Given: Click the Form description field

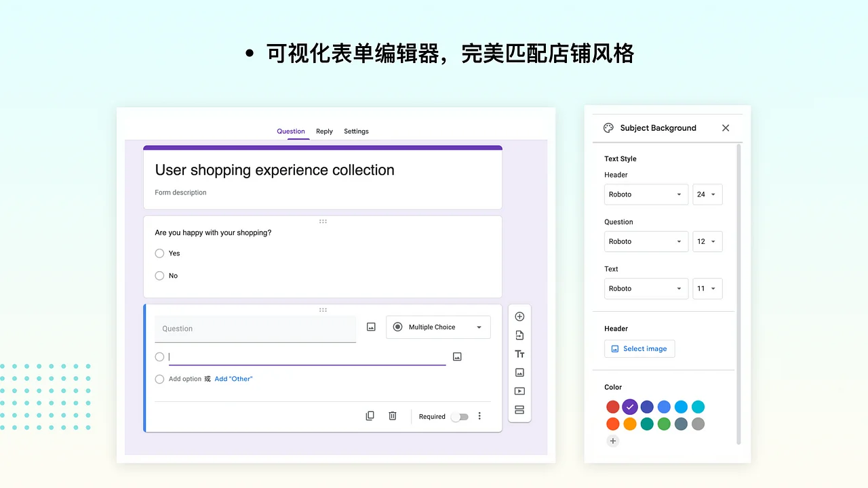Looking at the screenshot, I should 180,192.
